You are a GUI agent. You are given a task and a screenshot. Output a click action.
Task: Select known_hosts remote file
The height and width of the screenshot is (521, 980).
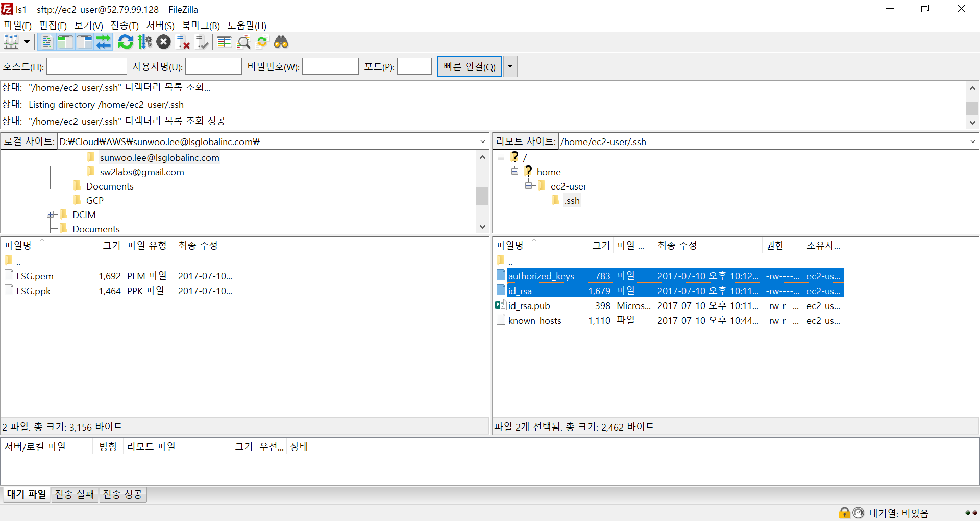534,321
